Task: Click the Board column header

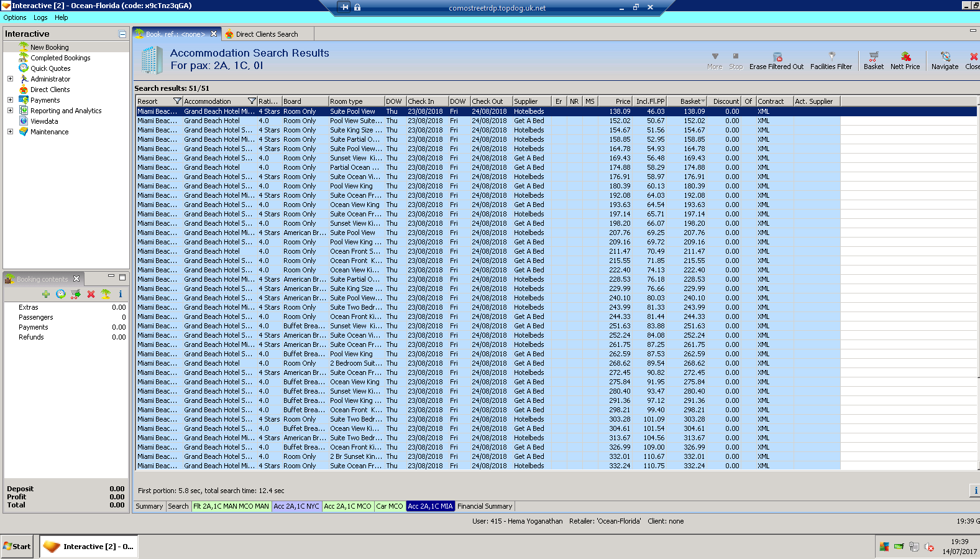Action: click(305, 101)
